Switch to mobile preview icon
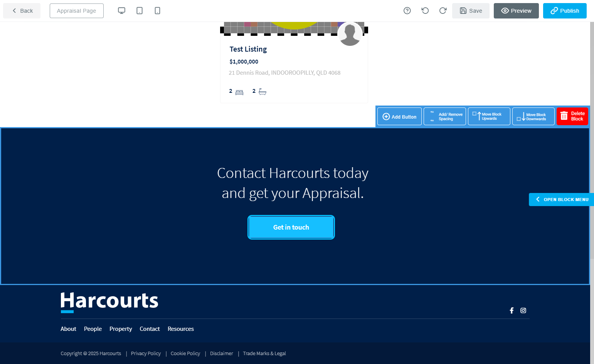This screenshot has height=364, width=594. [x=157, y=11]
